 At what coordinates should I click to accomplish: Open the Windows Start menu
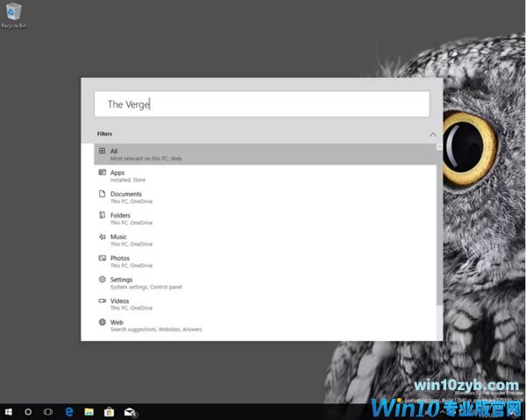[x=9, y=411]
